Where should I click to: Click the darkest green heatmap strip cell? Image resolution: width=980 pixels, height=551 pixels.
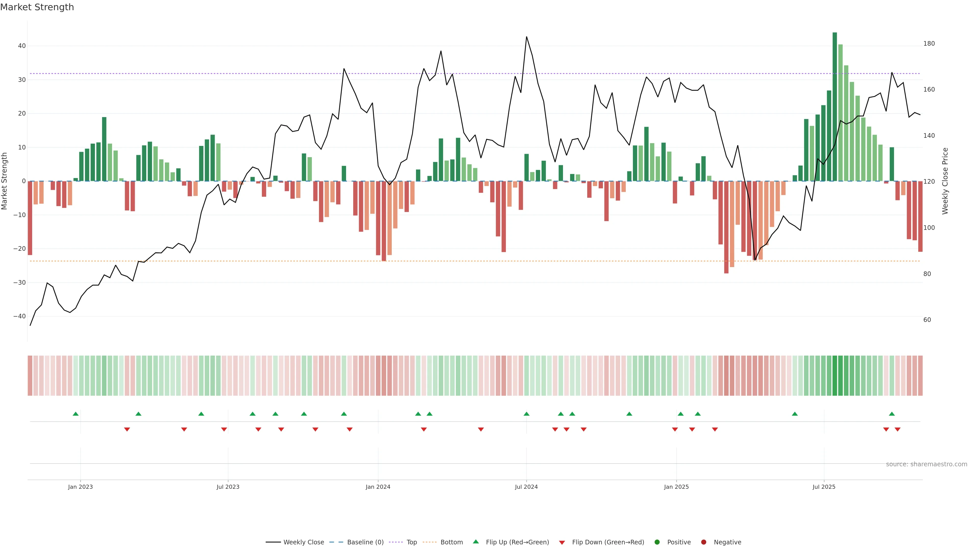pyautogui.click(x=835, y=376)
